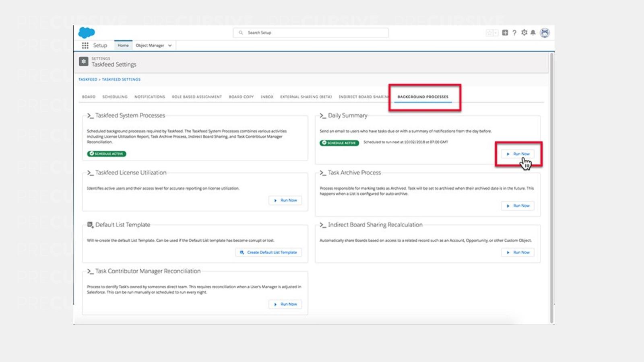
Task: Run Task Contributor Manager Reconciliation now
Action: tap(285, 304)
